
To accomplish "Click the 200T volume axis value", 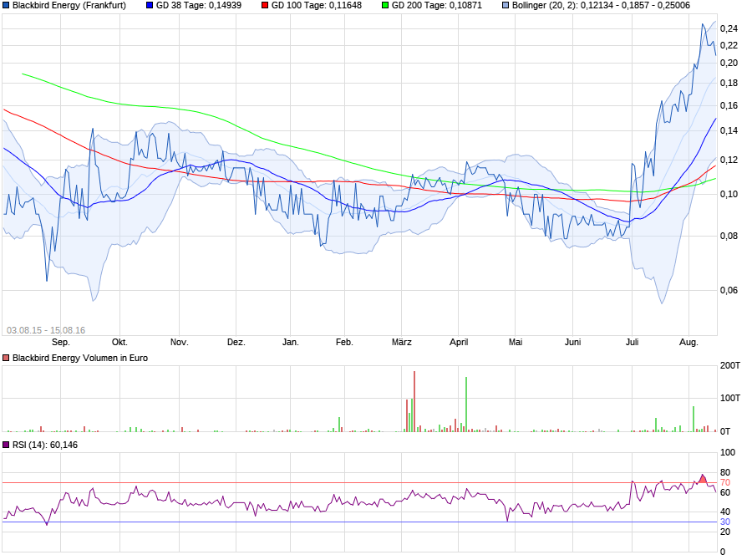I will 730,365.
